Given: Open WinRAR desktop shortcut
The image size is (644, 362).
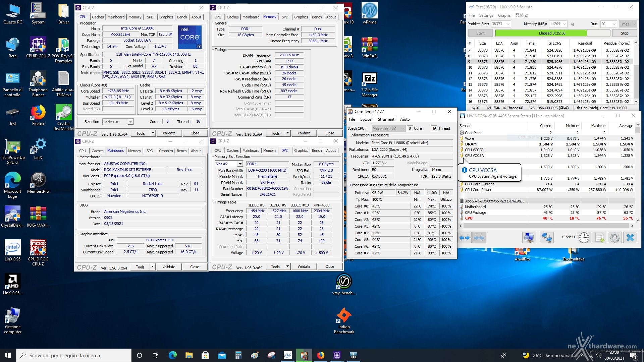Looking at the screenshot, I should (369, 47).
